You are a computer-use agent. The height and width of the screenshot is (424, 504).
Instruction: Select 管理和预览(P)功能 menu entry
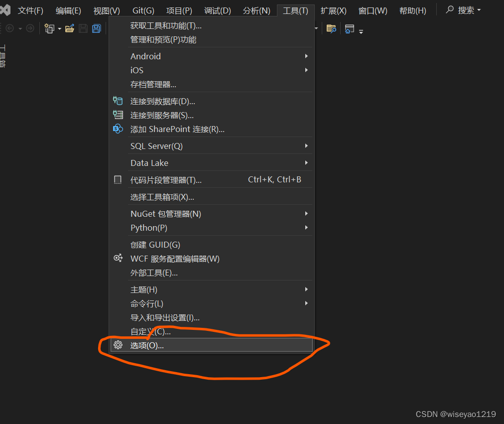pos(211,40)
